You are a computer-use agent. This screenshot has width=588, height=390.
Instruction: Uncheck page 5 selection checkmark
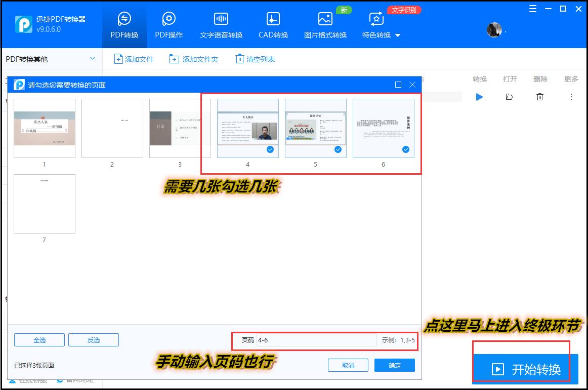click(x=338, y=149)
